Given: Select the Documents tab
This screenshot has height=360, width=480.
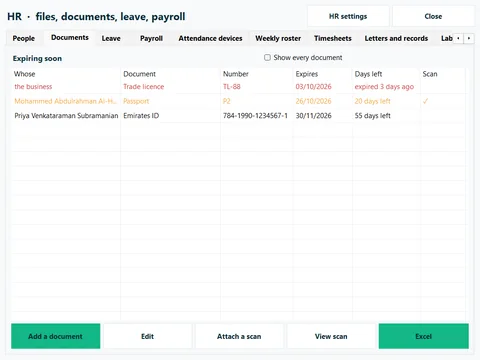Looking at the screenshot, I should pos(70,37).
